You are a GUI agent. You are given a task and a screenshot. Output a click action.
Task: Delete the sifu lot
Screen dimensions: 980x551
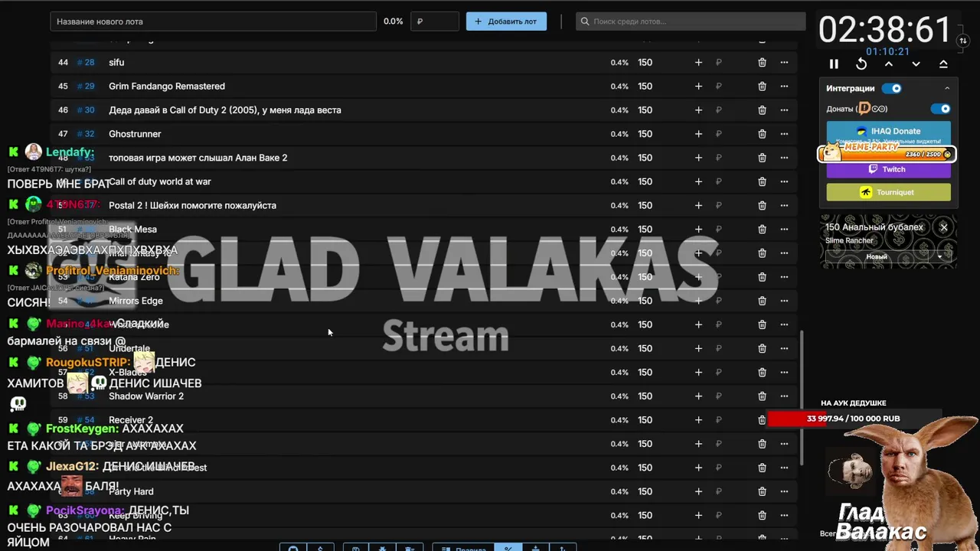point(762,63)
